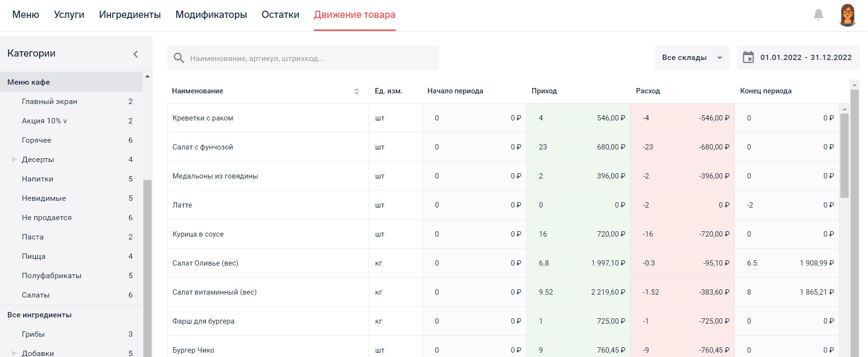Select Фарш для бургера row
This screenshot has width=868, height=357.
[x=503, y=321]
